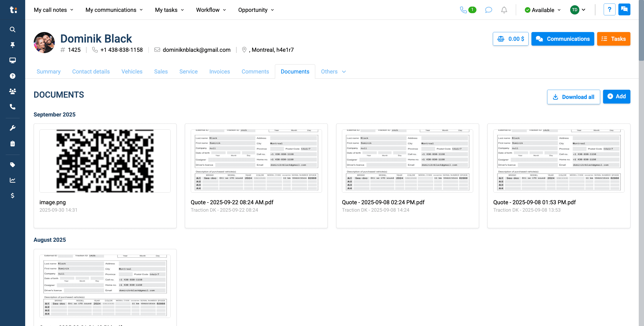Open the image.png QR code thumbnail

105,161
